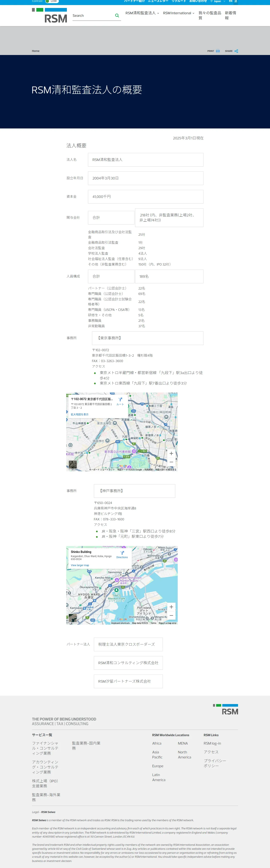Click the 東京大神宮 shrine marker on Tokyo map

(115, 423)
